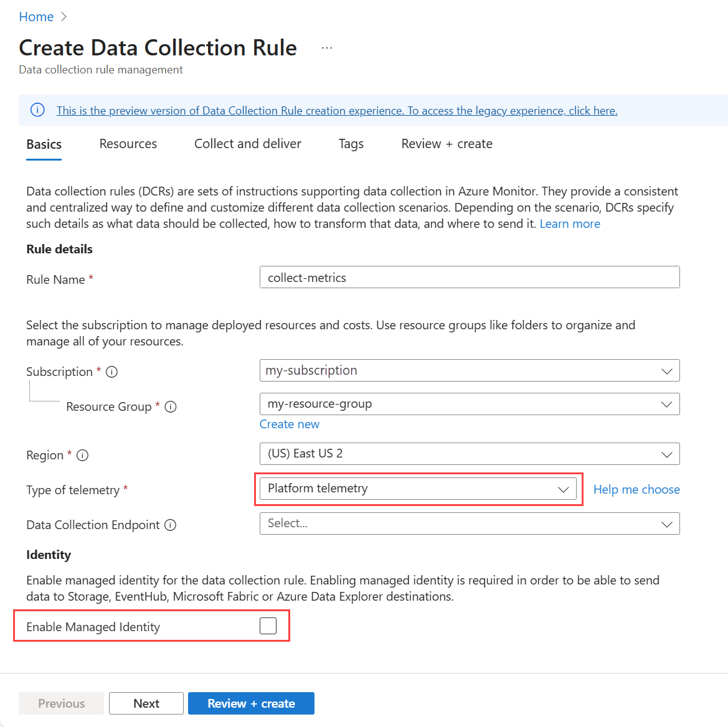Click the Resource Group info icon
The image size is (728, 727).
pos(171,407)
